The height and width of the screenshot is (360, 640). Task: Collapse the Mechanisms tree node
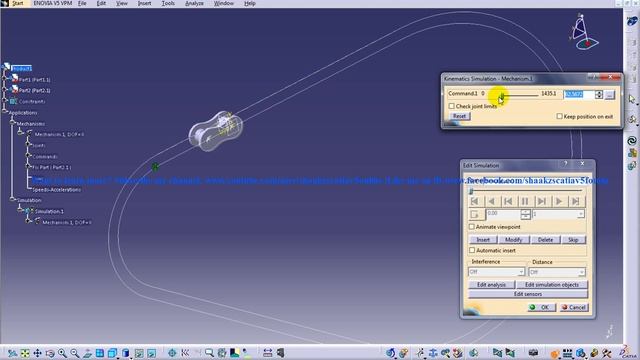[12, 121]
